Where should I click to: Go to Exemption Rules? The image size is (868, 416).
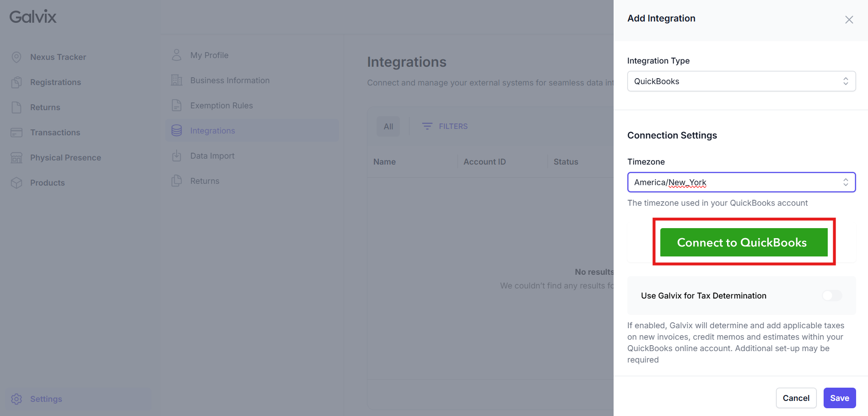click(x=221, y=106)
